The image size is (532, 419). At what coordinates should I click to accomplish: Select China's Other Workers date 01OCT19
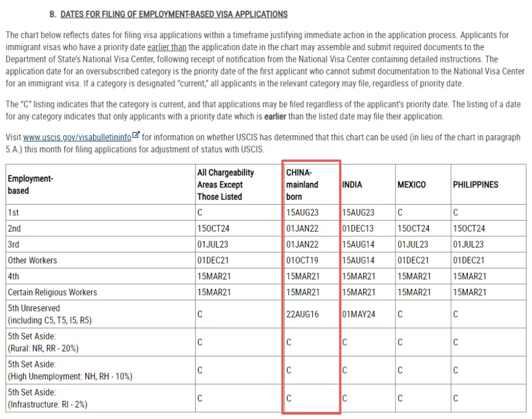[303, 260]
